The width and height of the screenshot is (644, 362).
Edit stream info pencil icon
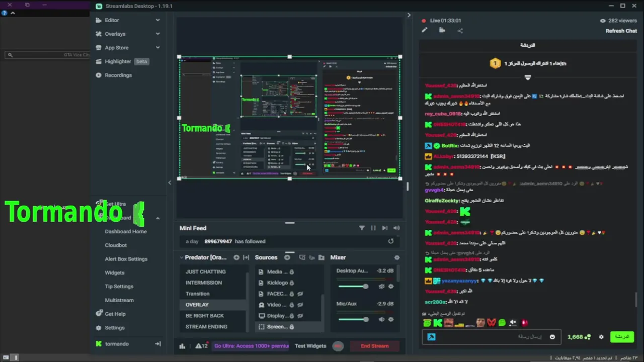click(425, 30)
